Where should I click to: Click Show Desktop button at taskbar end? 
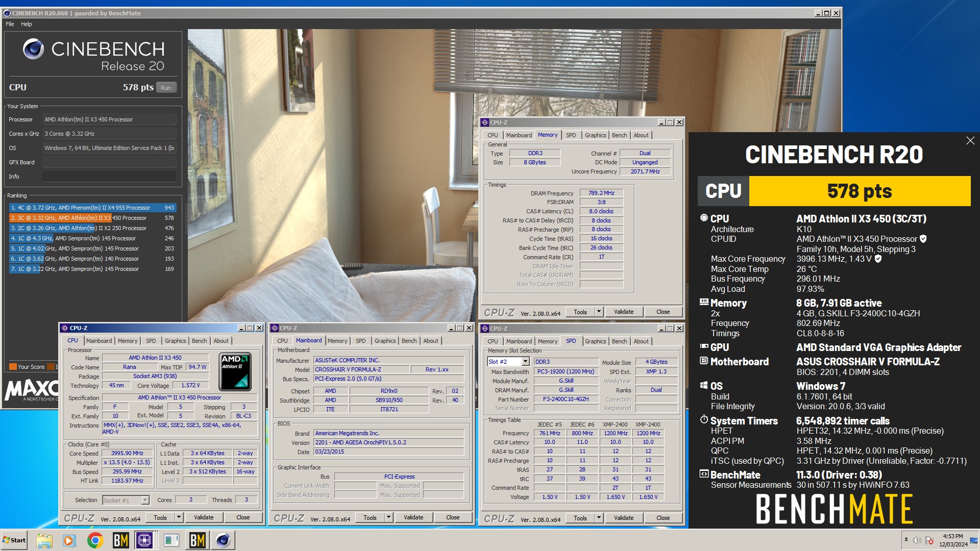click(x=974, y=540)
